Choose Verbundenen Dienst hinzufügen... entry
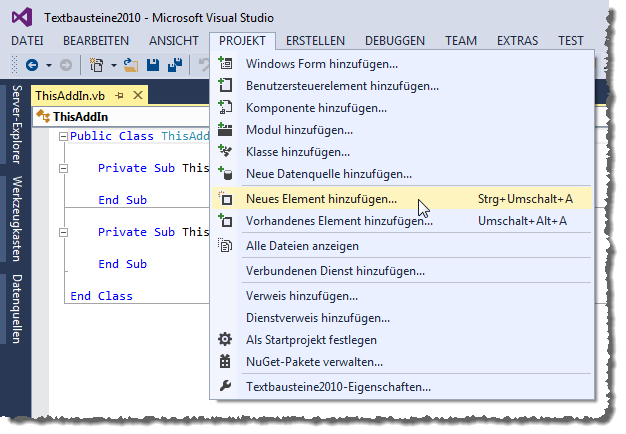Image resolution: width=626 pixels, height=434 pixels. pyautogui.click(x=402, y=271)
